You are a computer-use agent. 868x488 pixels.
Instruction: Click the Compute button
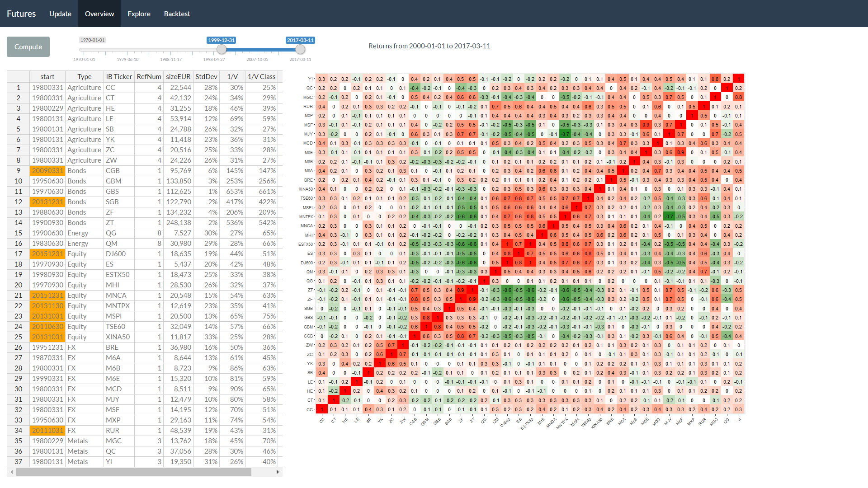pos(28,47)
